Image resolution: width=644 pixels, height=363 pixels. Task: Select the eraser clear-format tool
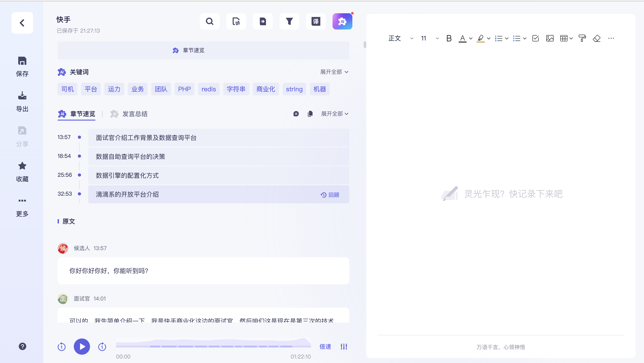click(x=597, y=38)
